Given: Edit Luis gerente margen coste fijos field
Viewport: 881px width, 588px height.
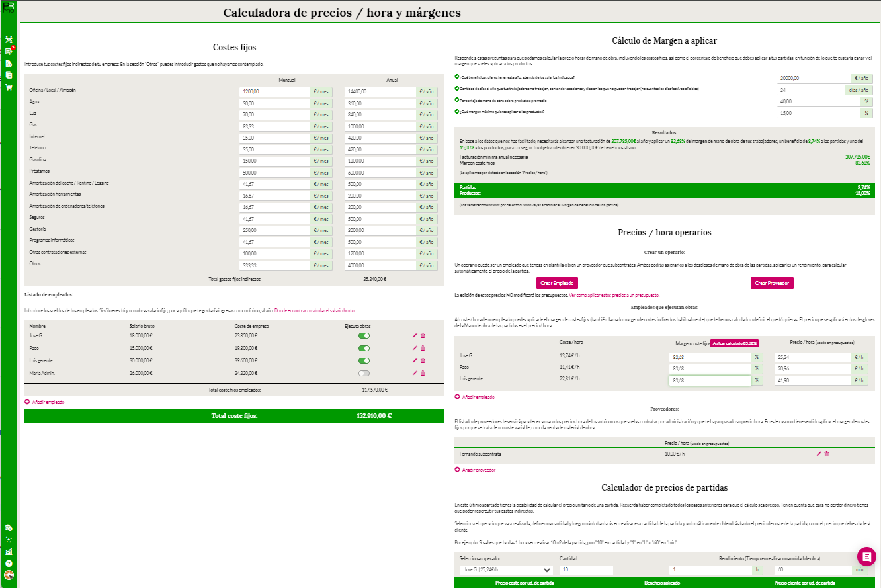Looking at the screenshot, I should [x=710, y=380].
